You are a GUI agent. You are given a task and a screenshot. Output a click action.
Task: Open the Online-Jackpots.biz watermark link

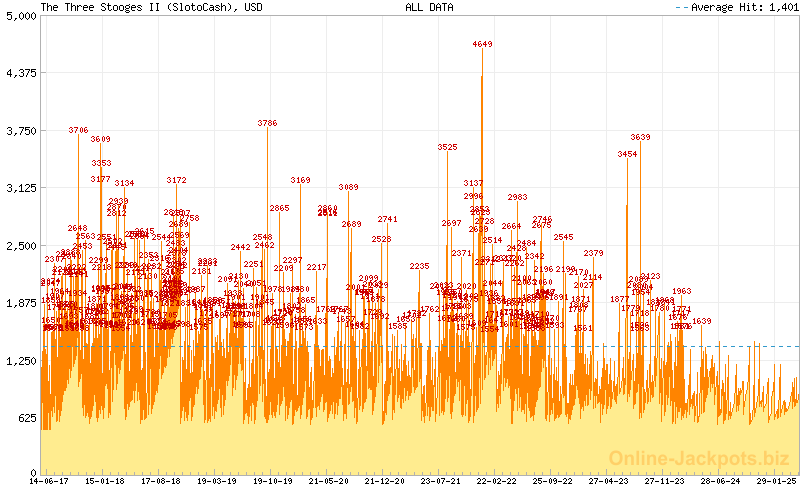coord(699,458)
